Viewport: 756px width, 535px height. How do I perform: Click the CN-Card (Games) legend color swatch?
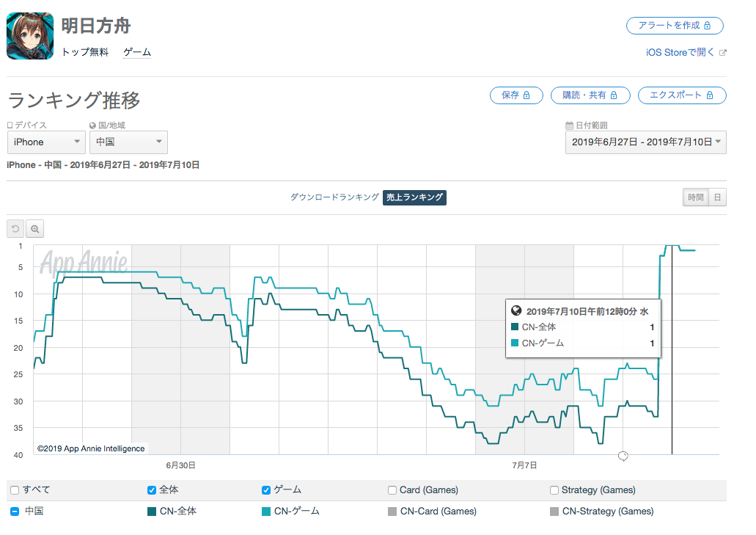[x=392, y=512]
